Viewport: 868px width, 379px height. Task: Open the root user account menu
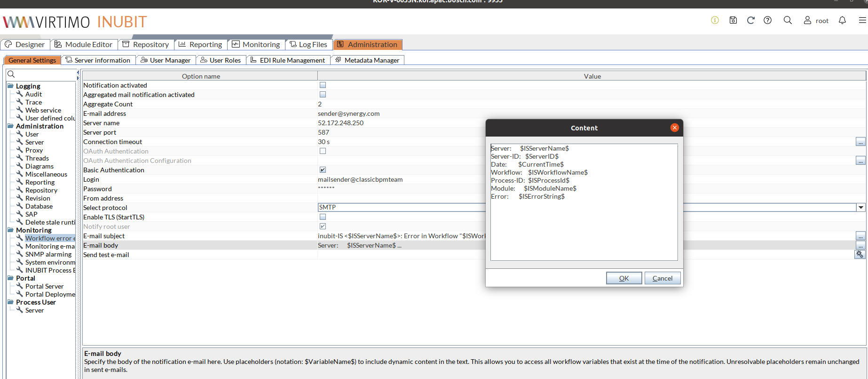[x=816, y=20]
